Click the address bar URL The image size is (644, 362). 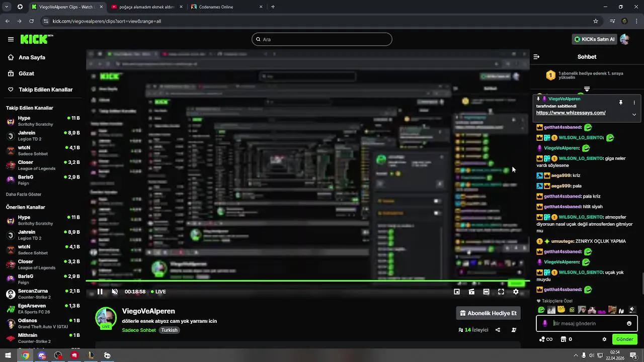tap(107, 21)
